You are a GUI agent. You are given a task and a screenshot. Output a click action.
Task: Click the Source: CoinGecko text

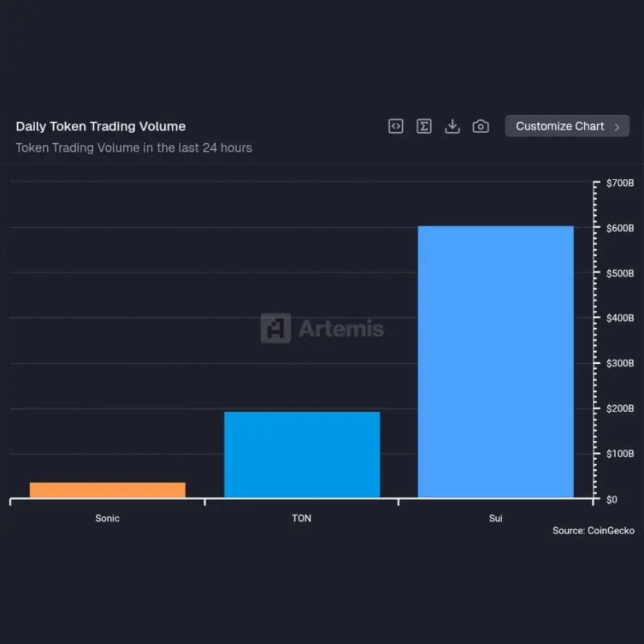pos(593,531)
